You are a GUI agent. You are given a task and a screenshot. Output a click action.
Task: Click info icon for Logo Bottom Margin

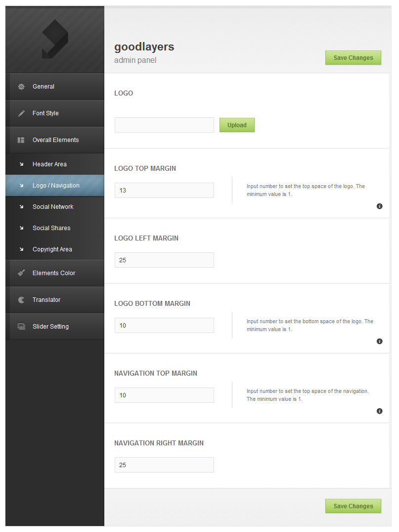tap(379, 341)
